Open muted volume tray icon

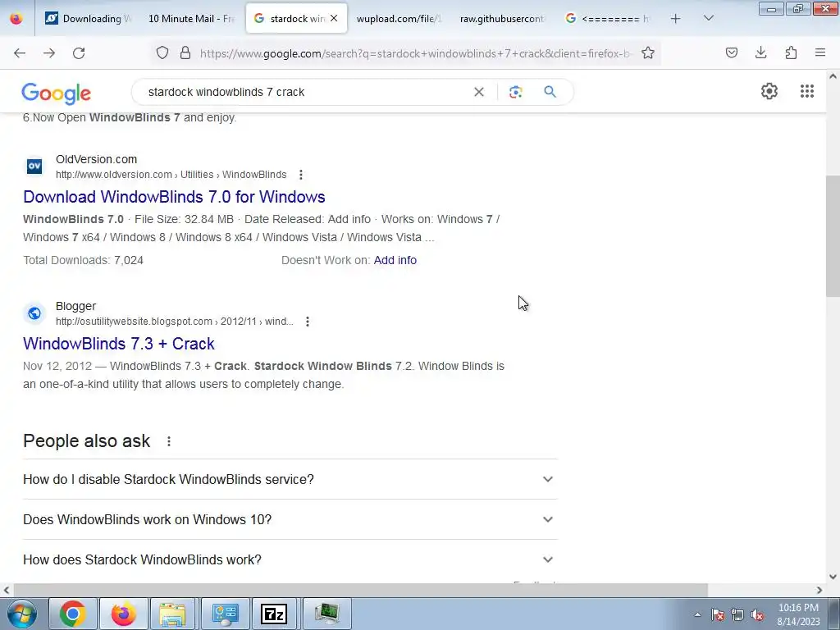(757, 614)
